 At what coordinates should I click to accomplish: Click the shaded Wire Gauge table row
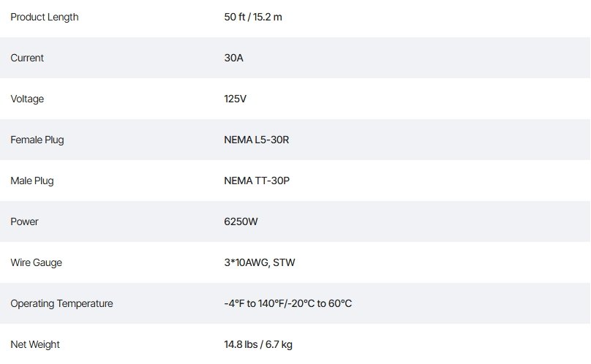point(439,262)
